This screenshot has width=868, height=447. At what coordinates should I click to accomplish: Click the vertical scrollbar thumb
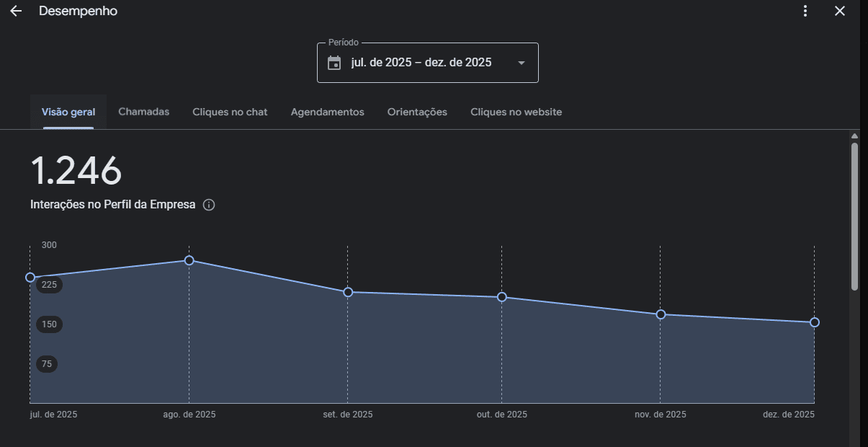coord(854,216)
